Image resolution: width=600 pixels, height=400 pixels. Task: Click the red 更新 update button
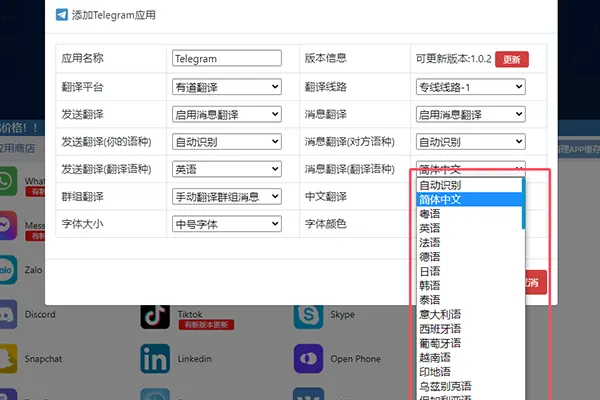[512, 59]
